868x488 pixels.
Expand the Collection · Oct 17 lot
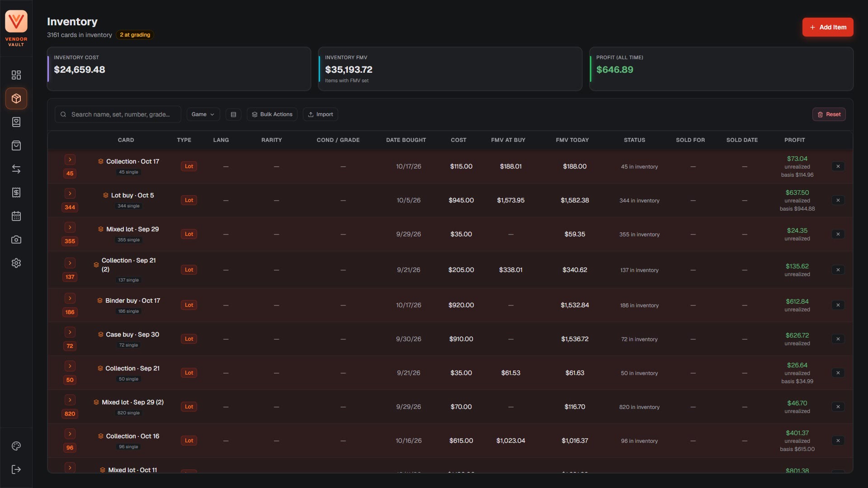pos(70,160)
